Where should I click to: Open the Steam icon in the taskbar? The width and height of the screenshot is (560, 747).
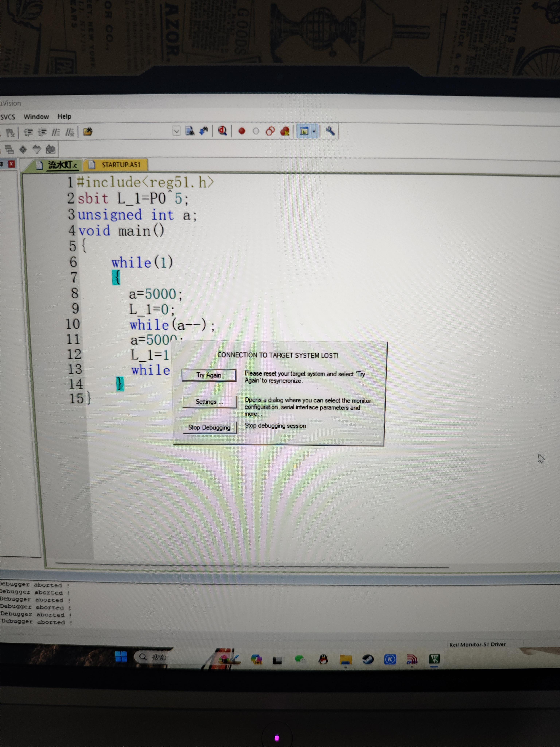pos(368,659)
